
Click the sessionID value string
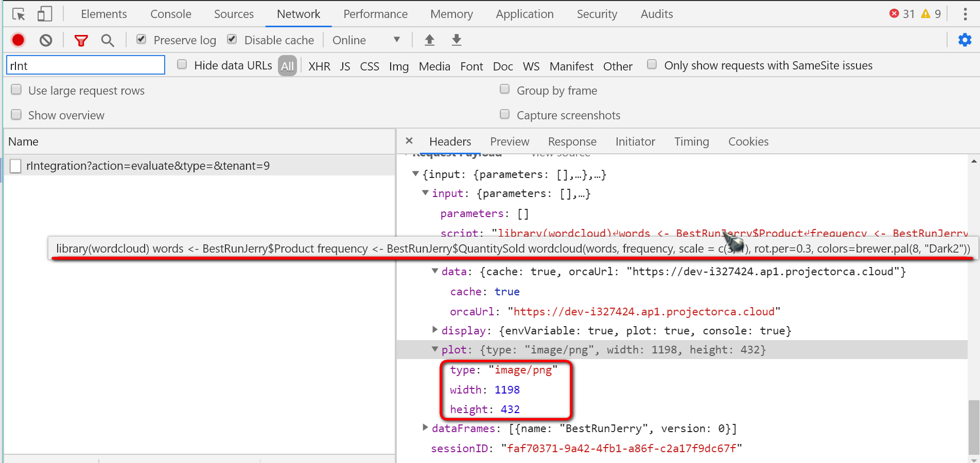(x=622, y=448)
